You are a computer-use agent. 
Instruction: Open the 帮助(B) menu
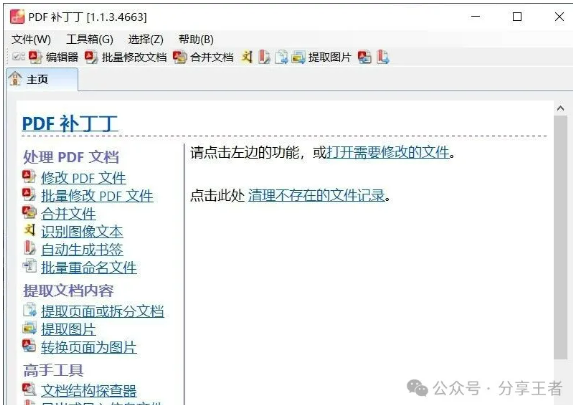[x=196, y=39]
